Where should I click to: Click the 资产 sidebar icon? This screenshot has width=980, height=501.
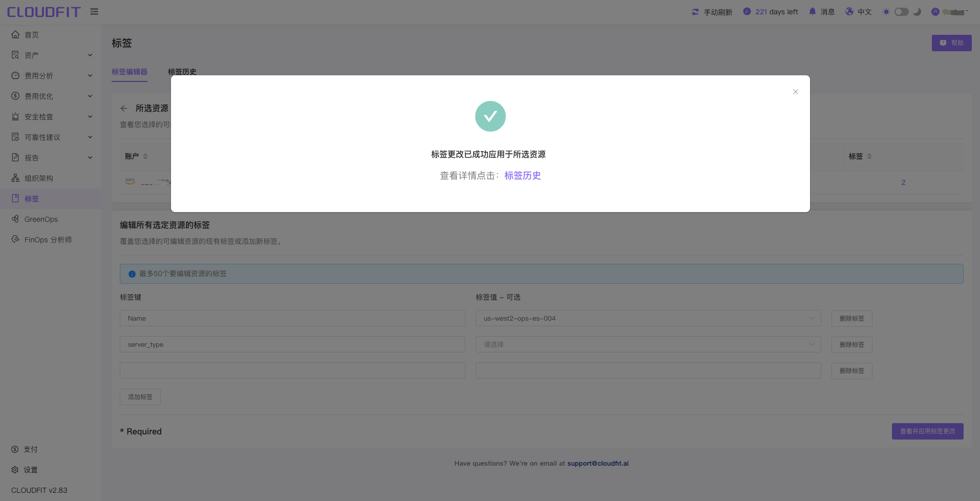15,55
